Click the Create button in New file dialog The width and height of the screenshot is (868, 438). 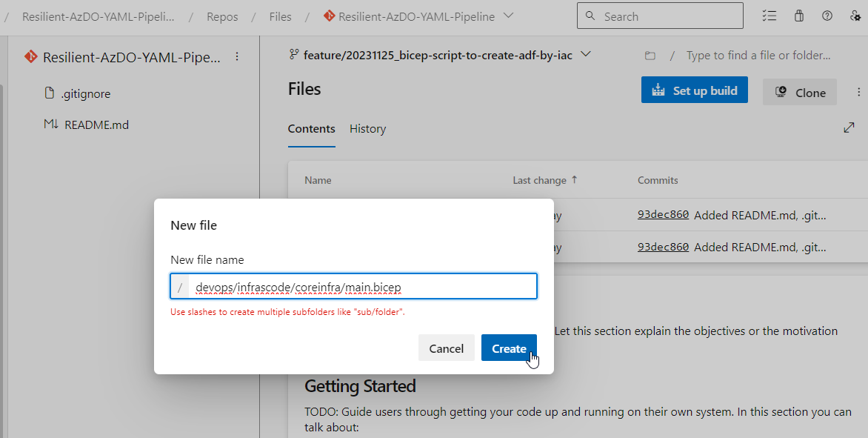tap(509, 348)
